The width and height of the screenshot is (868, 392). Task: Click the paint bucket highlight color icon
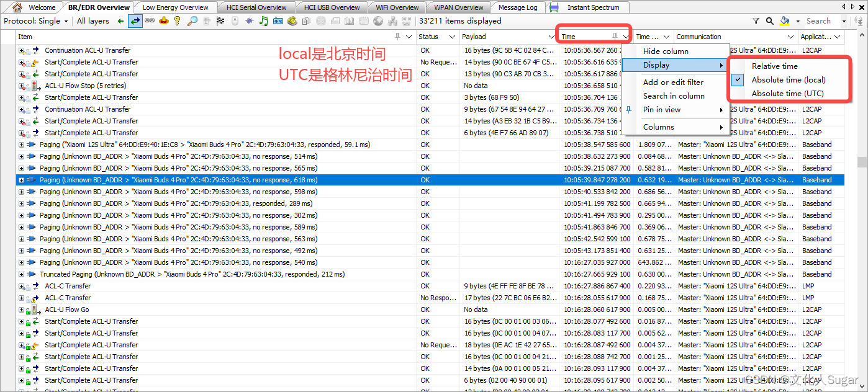pyautogui.click(x=785, y=21)
